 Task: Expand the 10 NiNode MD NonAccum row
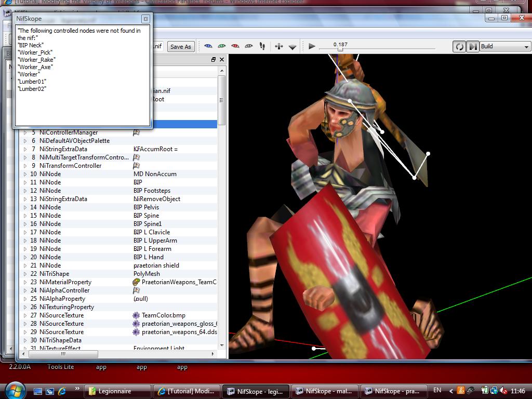(25, 174)
